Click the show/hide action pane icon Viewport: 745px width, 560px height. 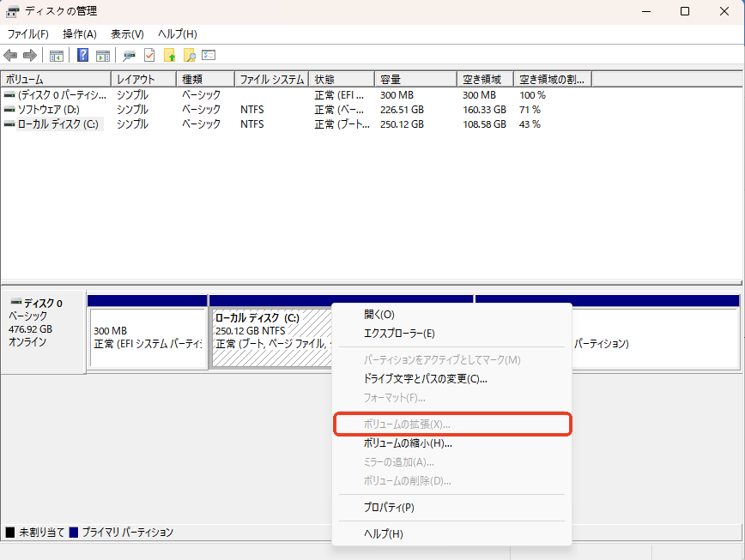coord(103,56)
